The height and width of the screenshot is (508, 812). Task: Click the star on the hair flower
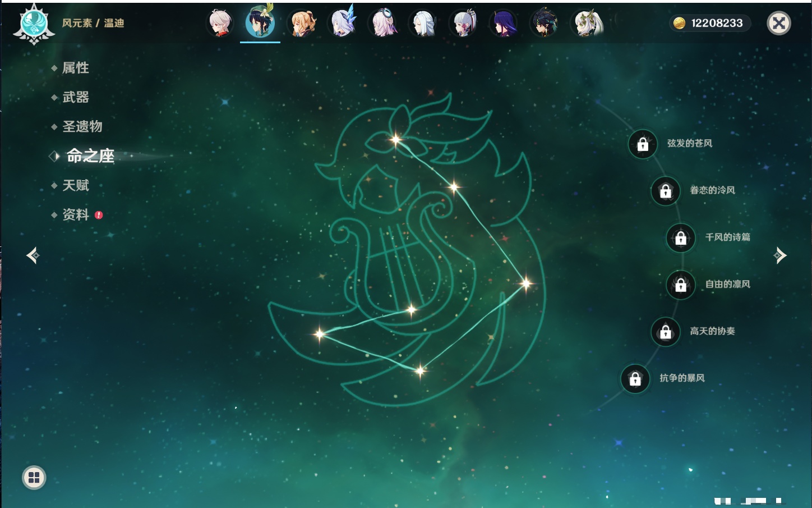396,140
